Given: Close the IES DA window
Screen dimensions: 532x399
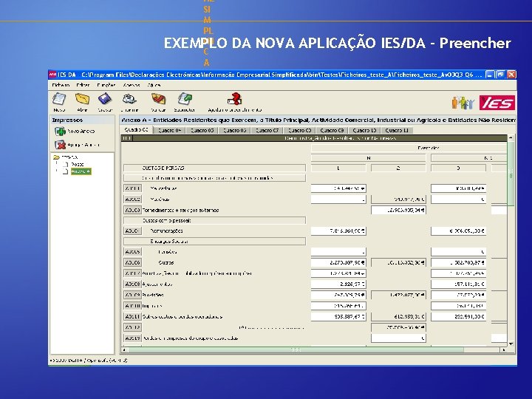Looking at the screenshot, I should [x=511, y=75].
